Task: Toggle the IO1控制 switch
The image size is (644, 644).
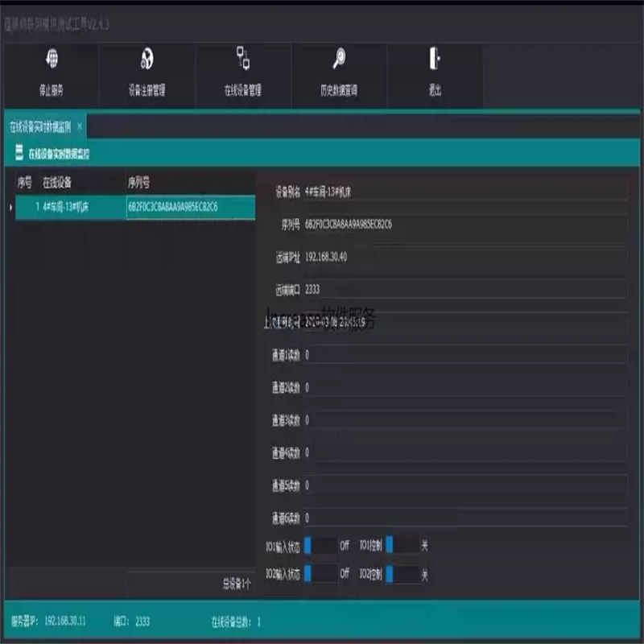Action: (x=402, y=545)
